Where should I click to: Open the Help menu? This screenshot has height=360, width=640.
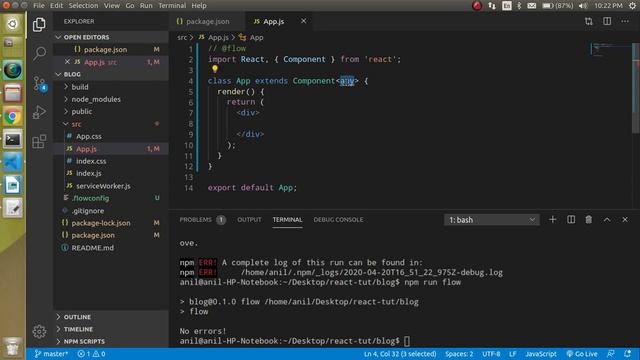coord(199,6)
